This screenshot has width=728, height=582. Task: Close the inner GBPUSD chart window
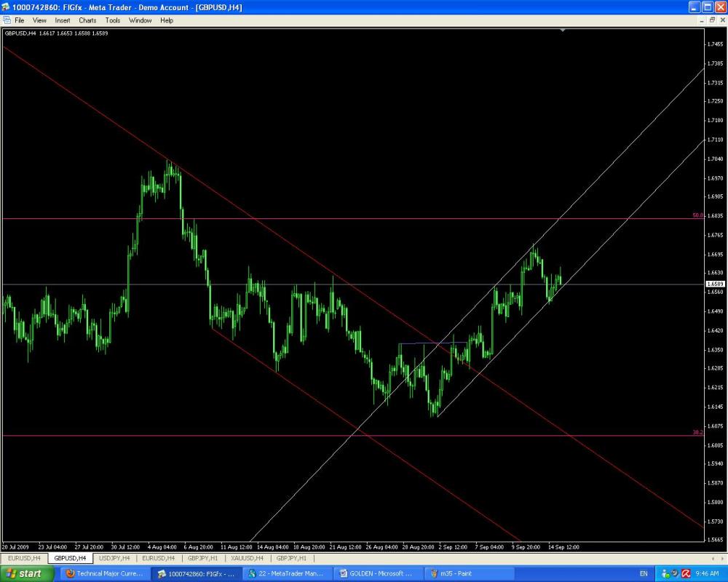tap(722, 20)
